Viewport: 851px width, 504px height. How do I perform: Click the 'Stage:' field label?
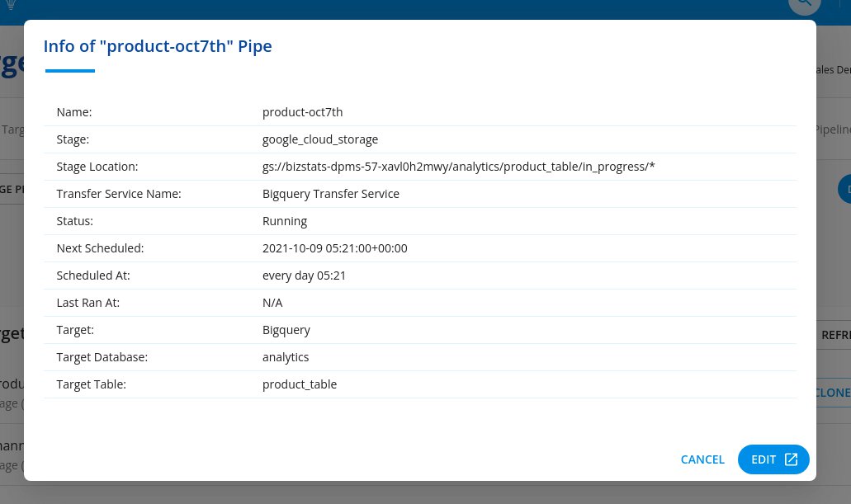coord(73,139)
